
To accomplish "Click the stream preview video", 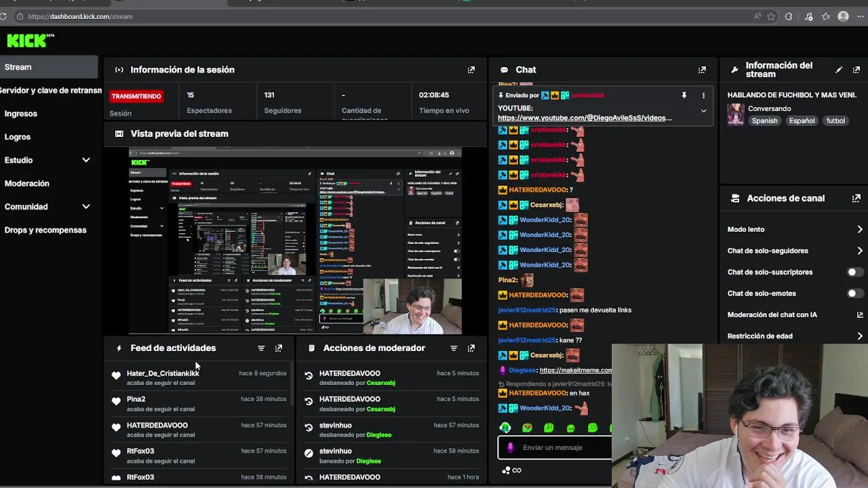I will click(x=296, y=241).
